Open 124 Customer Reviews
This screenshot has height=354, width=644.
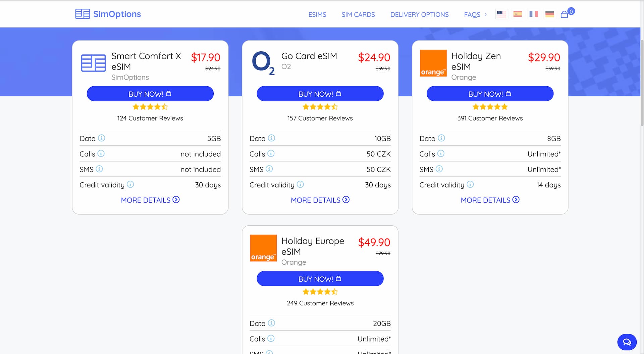pyautogui.click(x=150, y=118)
